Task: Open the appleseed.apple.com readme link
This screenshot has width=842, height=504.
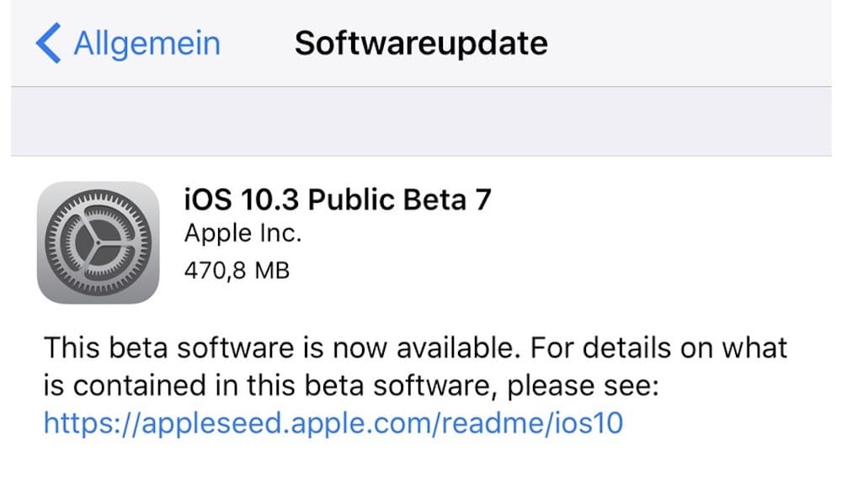Action: tap(333, 423)
